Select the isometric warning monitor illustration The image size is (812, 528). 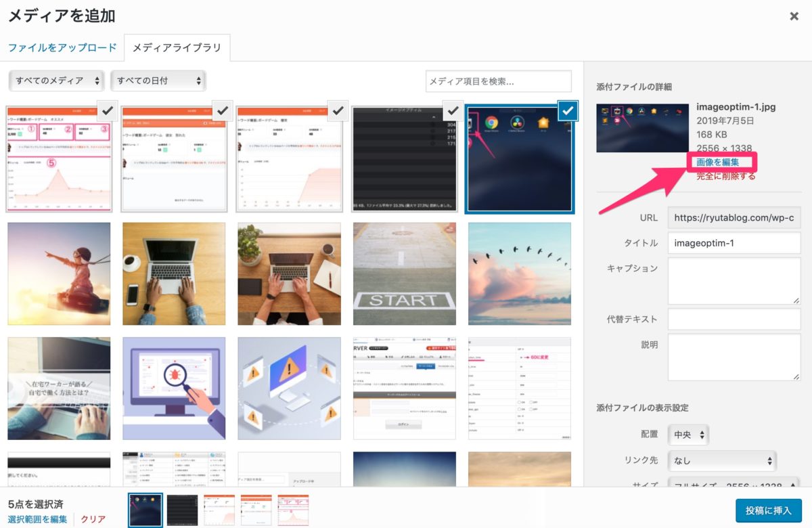pos(289,389)
